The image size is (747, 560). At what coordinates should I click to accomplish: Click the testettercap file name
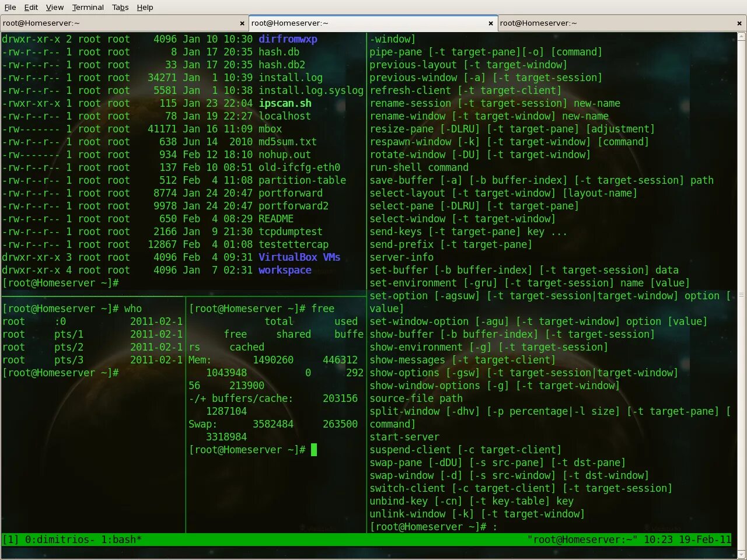point(294,244)
